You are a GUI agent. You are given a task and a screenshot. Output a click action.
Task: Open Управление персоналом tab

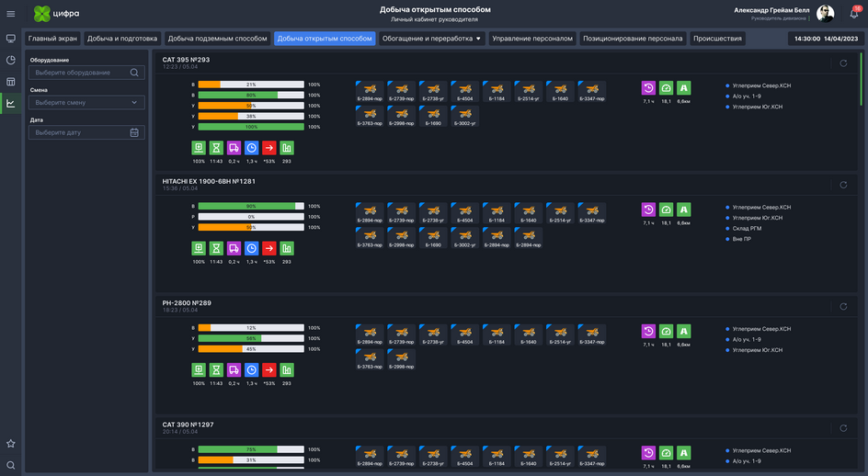point(532,39)
